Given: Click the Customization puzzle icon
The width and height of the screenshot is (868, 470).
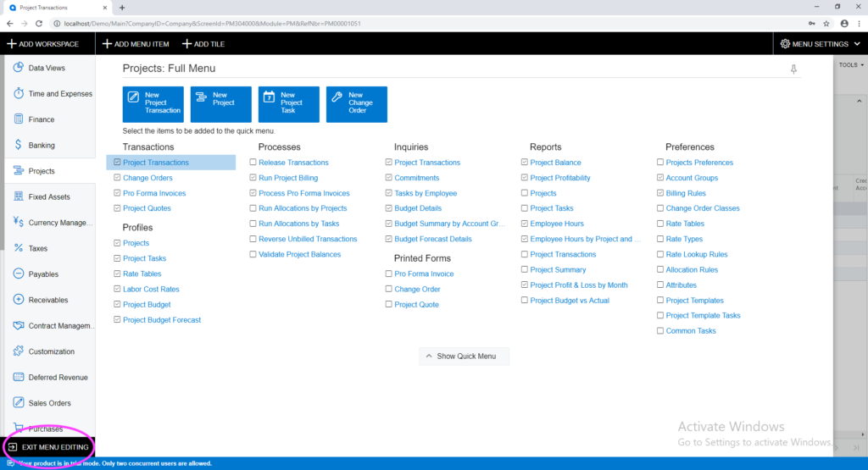Looking at the screenshot, I should tap(19, 351).
